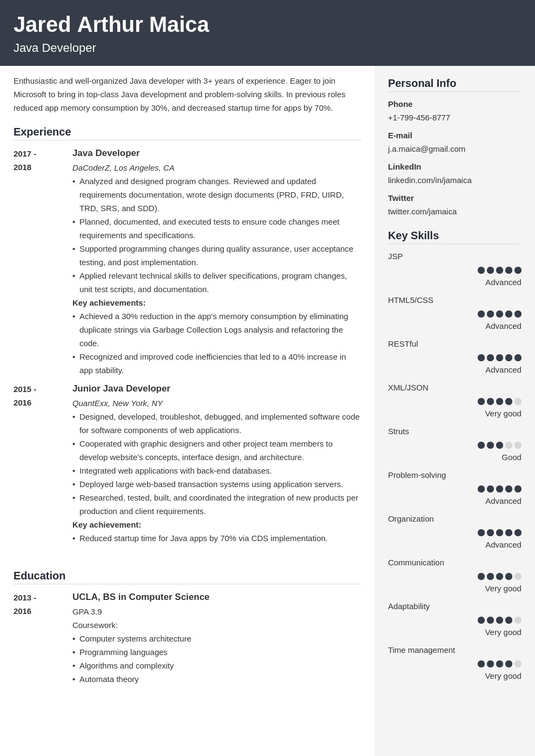Click the email address j.a.maica@gmail.com
This screenshot has width=535, height=756.
point(426,149)
